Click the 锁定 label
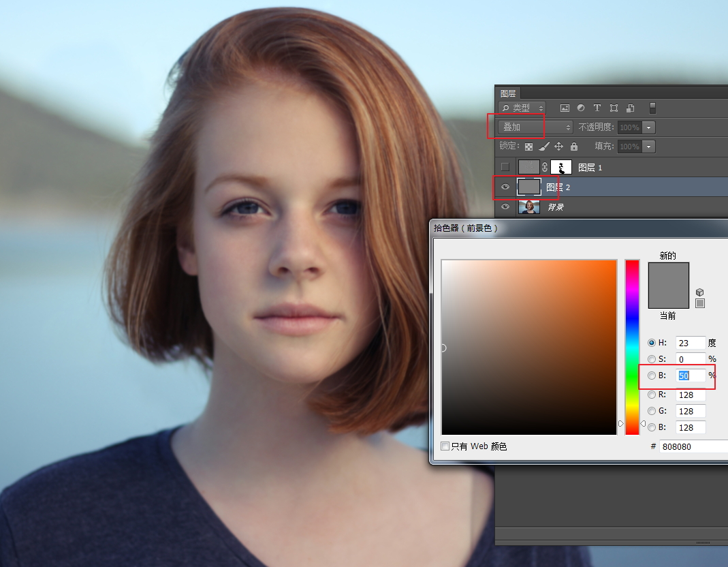Image resolution: width=728 pixels, height=567 pixels. pyautogui.click(x=509, y=145)
